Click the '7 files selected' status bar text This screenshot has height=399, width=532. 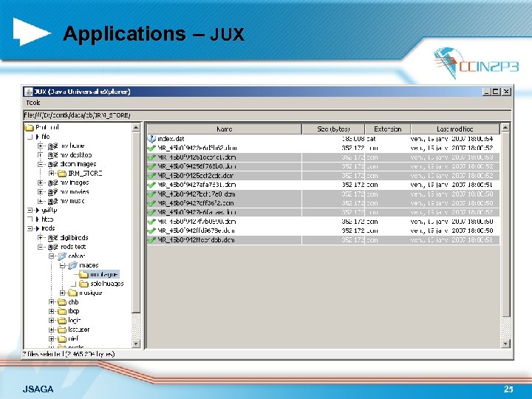[x=69, y=354]
